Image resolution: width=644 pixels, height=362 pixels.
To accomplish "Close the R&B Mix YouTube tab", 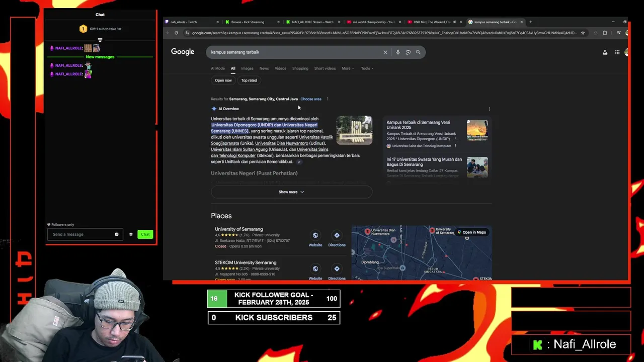I will 460,22.
